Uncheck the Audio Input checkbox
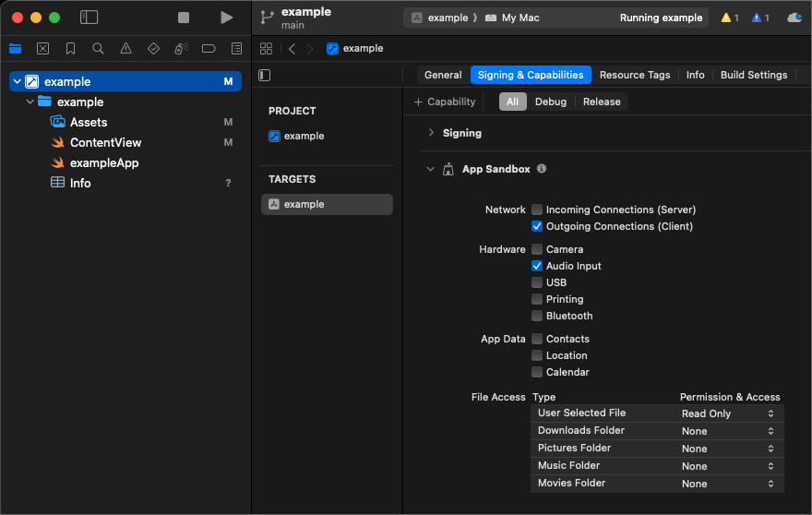The image size is (812, 515). [x=537, y=266]
